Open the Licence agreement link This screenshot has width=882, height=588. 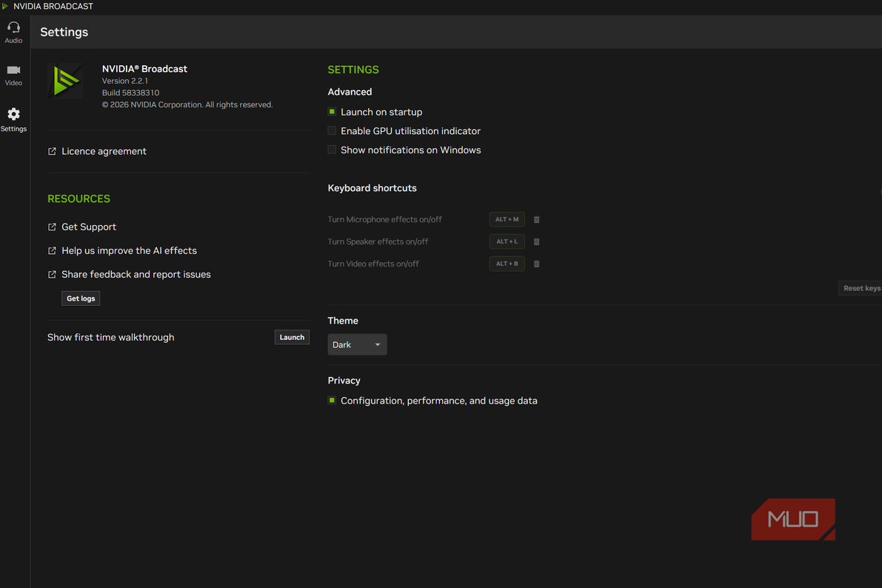104,151
